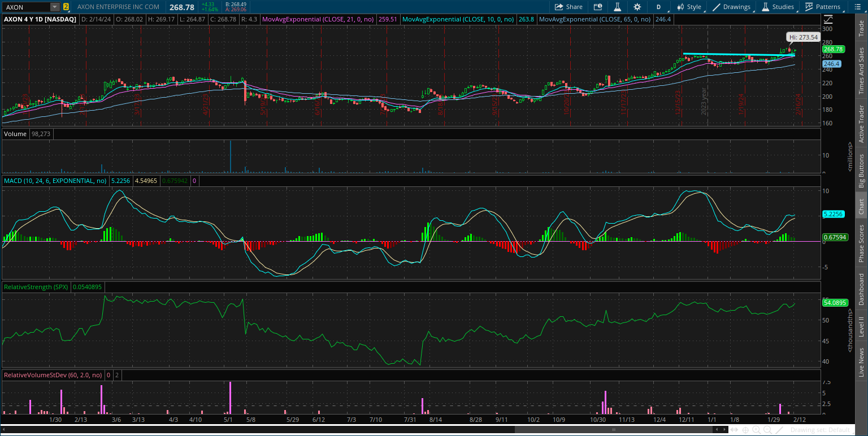
Task: Click the 5/1 date on time axis
Action: click(x=228, y=420)
